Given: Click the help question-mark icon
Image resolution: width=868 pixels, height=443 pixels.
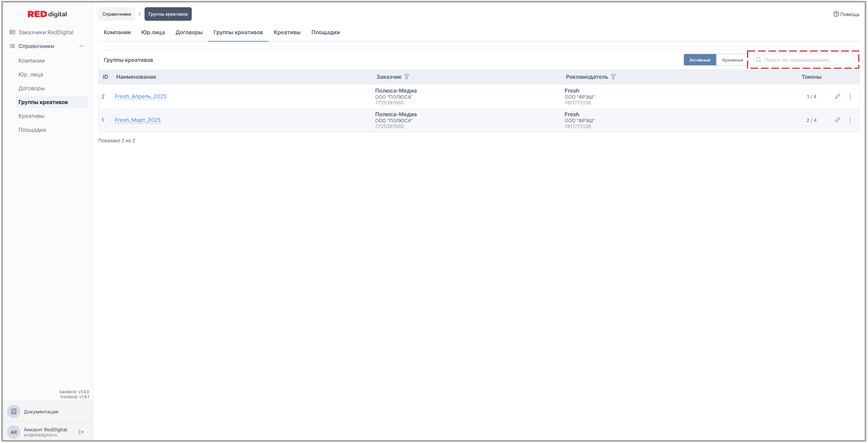Looking at the screenshot, I should [836, 14].
